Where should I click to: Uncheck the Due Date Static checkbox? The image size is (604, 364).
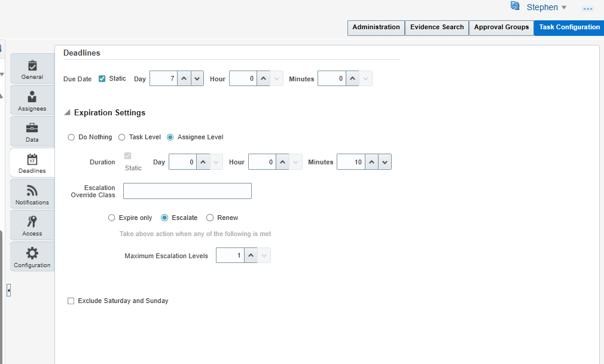pyautogui.click(x=102, y=78)
